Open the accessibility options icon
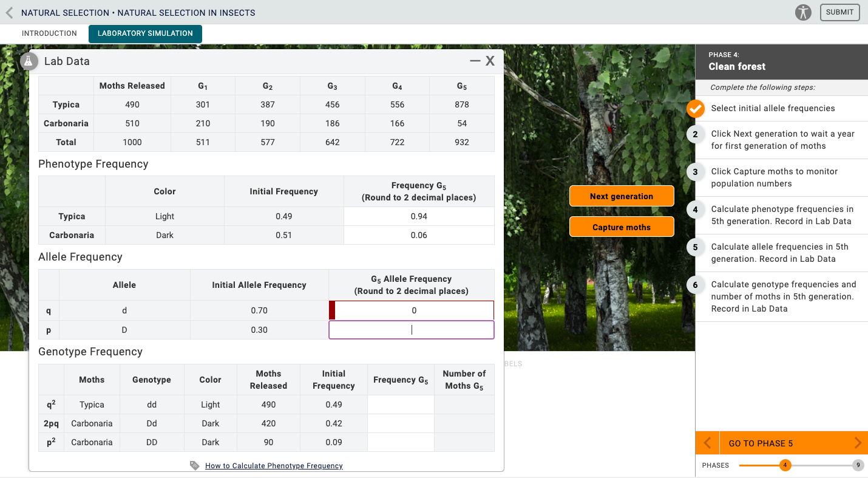Screen dimensions: 868x478 click(803, 12)
